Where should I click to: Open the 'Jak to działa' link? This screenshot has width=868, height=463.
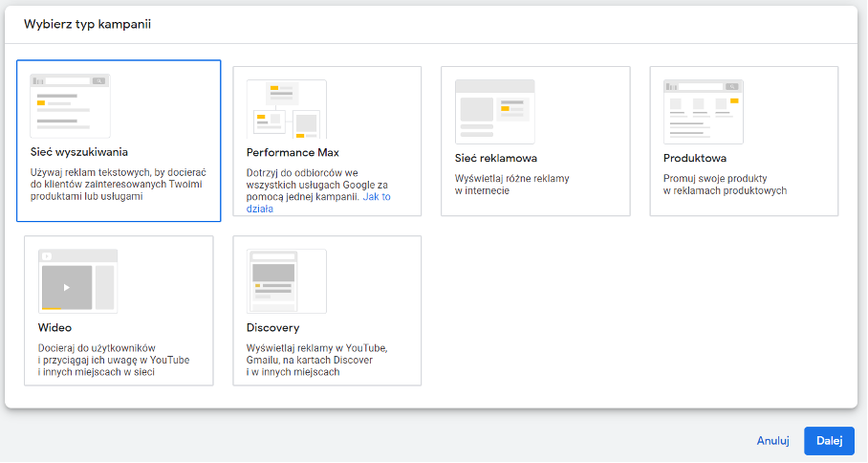point(318,203)
